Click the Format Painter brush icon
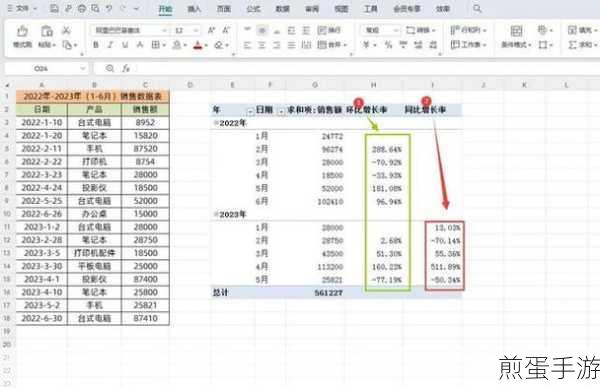Viewport: 600px width, 388px height. coord(22,31)
